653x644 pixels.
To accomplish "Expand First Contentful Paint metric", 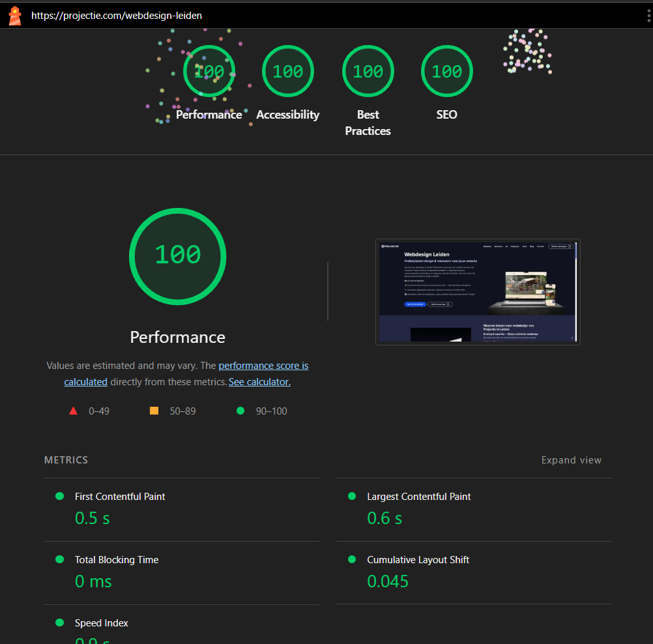I will click(120, 497).
